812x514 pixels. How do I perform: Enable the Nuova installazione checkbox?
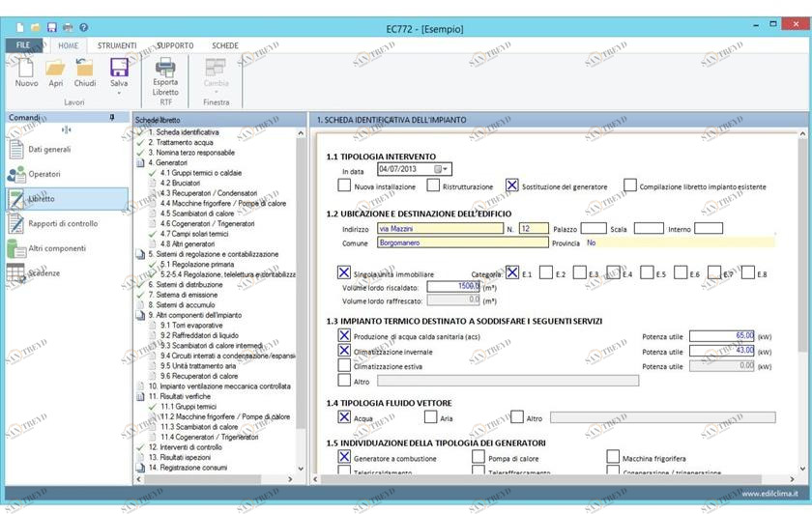(x=344, y=186)
